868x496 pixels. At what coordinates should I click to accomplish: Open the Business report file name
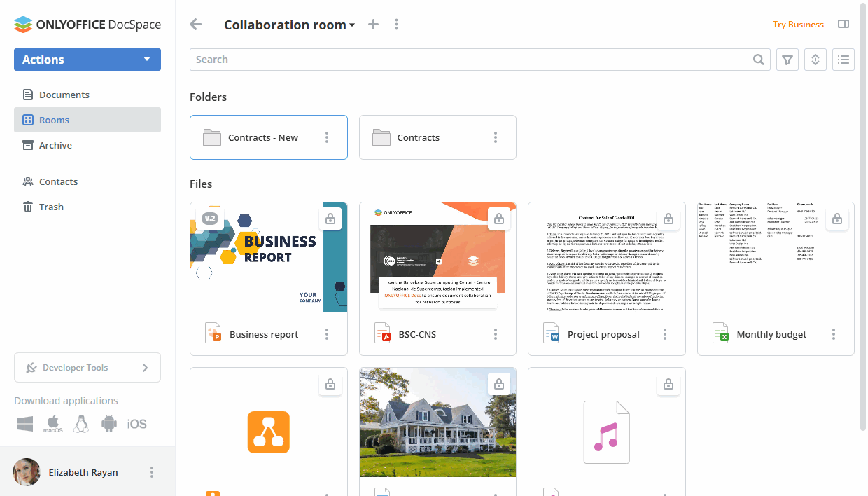(x=264, y=334)
